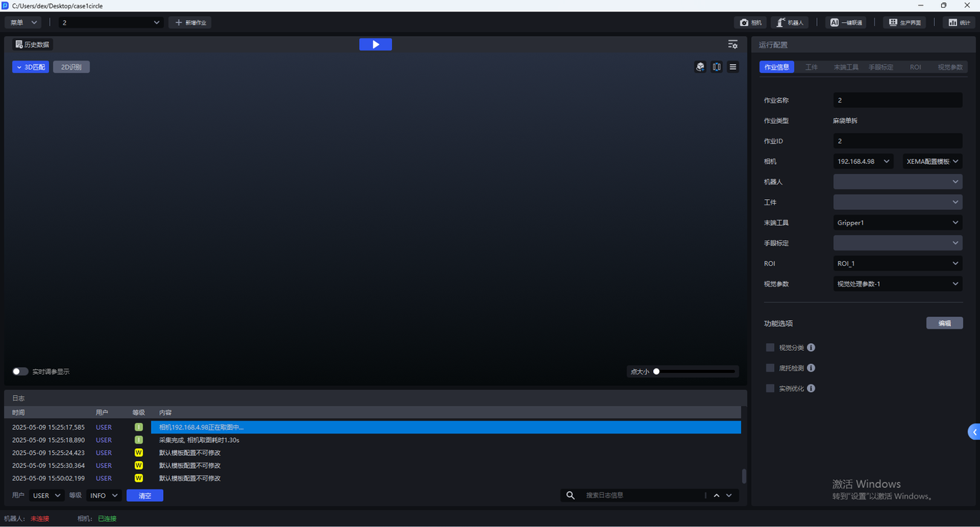Screen dimensions: 980x527
Task: Click the 点大小 point size slider
Action: click(x=695, y=372)
